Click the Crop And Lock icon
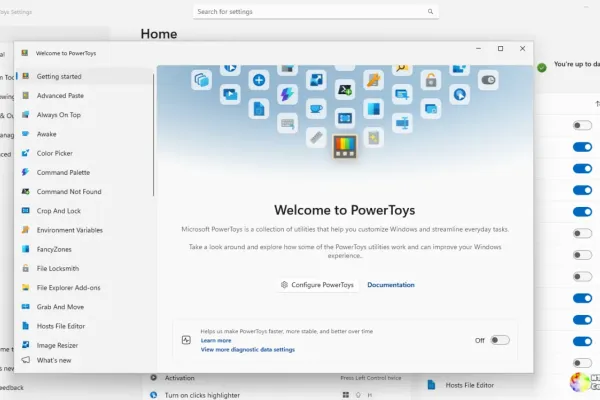Image resolution: width=600 pixels, height=400 pixels. pyautogui.click(x=26, y=211)
